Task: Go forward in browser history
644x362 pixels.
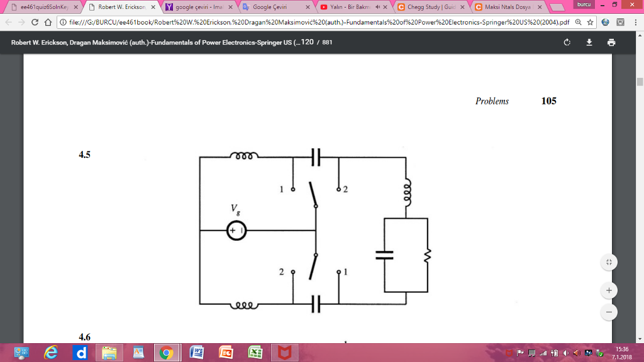Action: point(21,22)
